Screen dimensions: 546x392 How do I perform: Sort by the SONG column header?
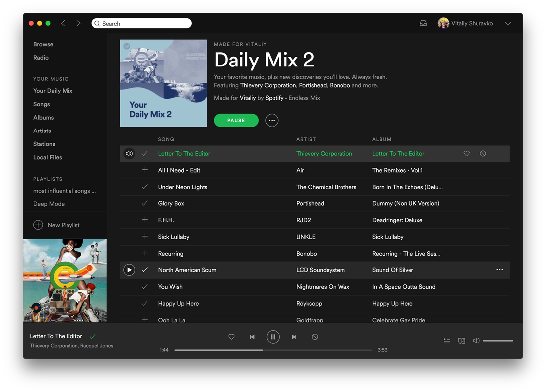pos(166,139)
